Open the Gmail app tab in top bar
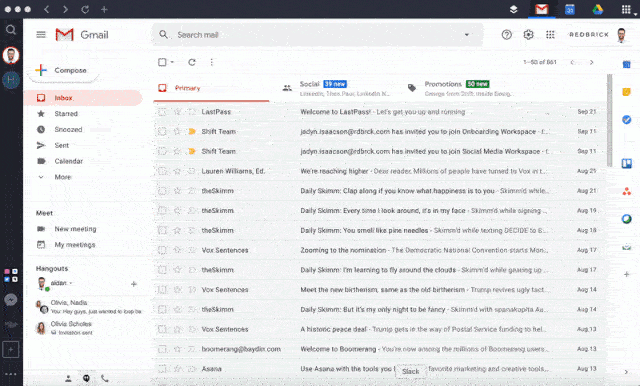Image resolution: width=640 pixels, height=386 pixels. [x=541, y=9]
